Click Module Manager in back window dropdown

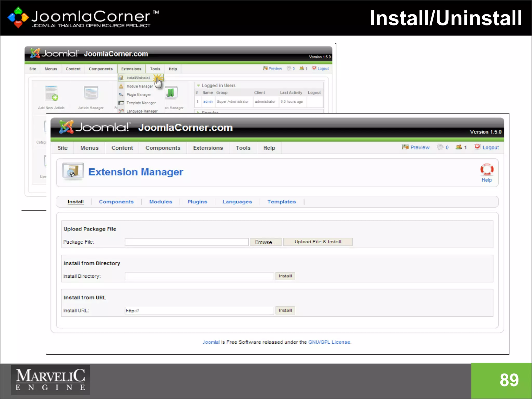[139, 86]
